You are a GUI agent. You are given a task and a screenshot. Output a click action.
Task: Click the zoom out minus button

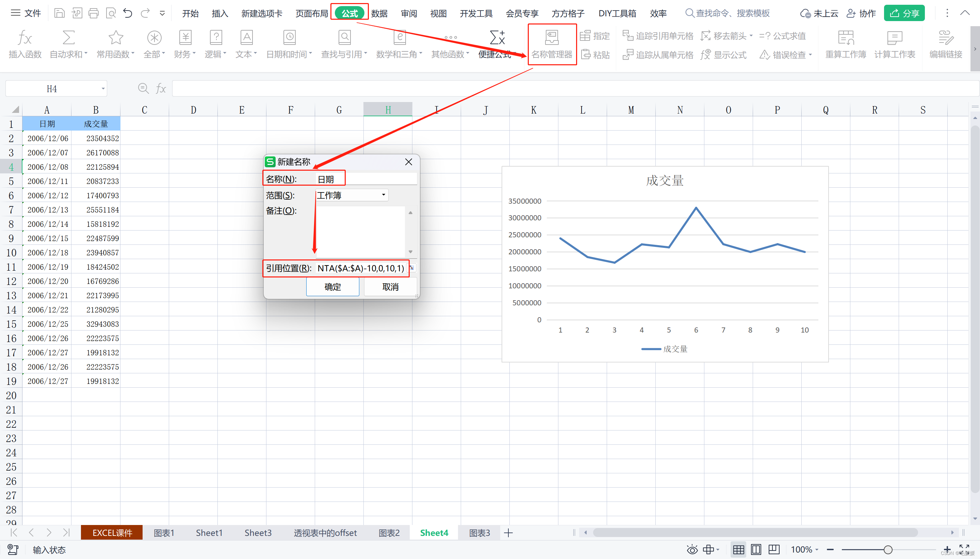(830, 549)
